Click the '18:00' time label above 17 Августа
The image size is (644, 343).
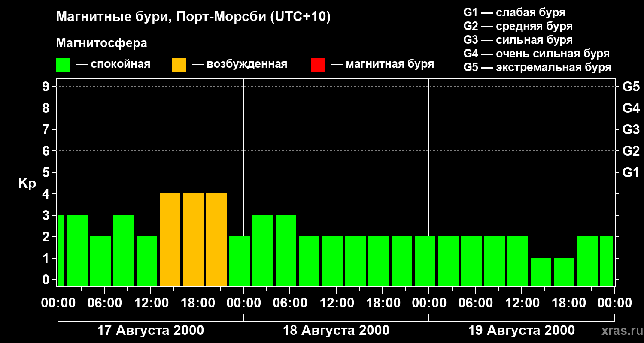click(x=197, y=303)
